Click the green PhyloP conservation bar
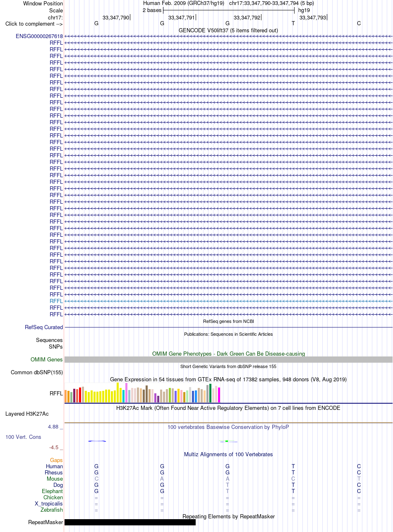393x532 pixels. (x=228, y=441)
